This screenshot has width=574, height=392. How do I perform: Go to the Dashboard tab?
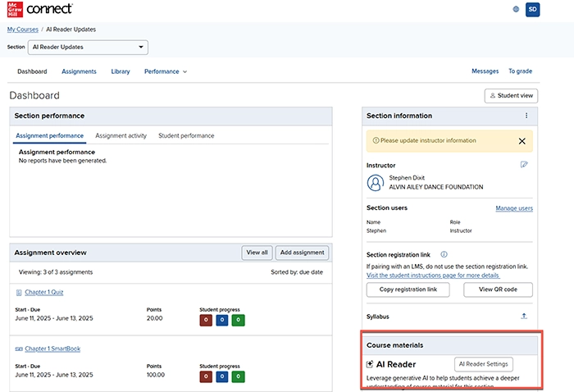(x=32, y=71)
